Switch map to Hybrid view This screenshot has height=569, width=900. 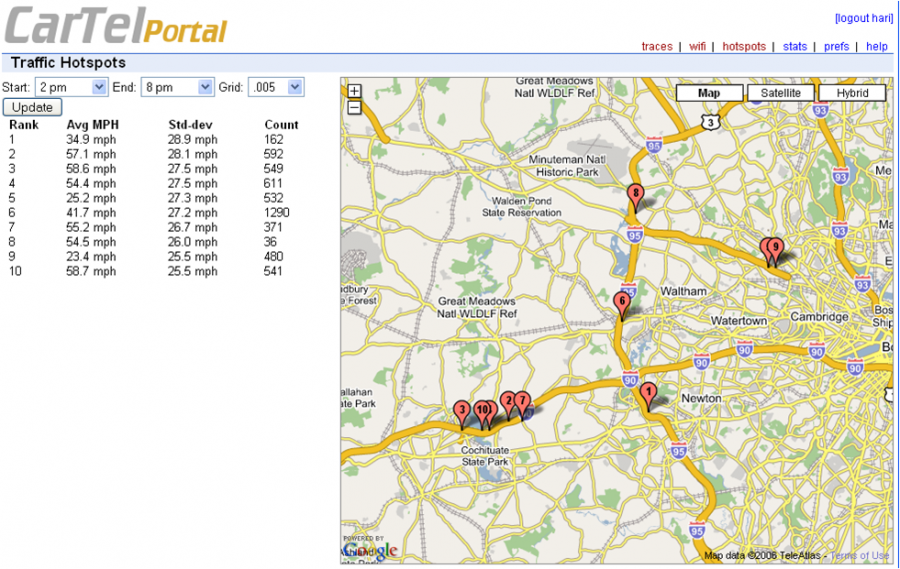pos(852,93)
